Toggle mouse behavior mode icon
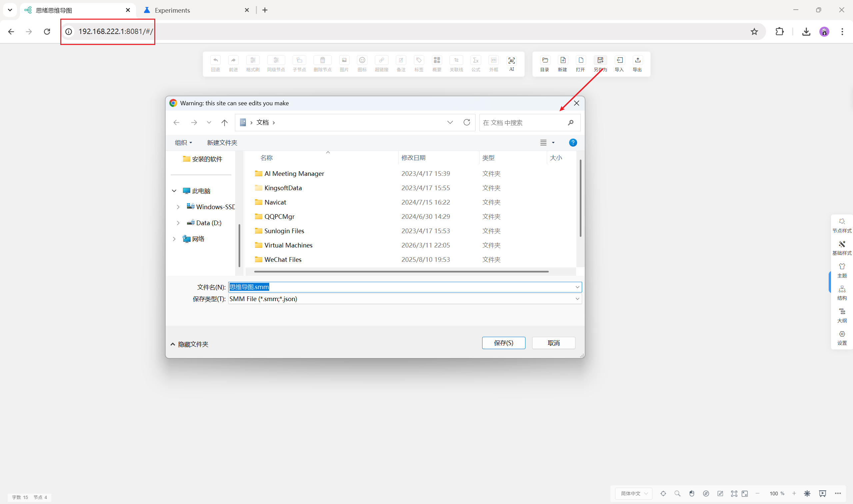 pyautogui.click(x=692, y=493)
